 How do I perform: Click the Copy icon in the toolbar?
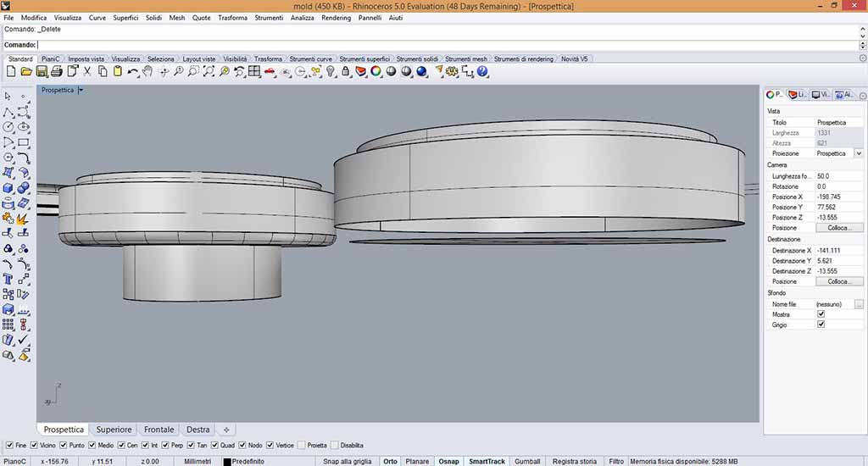103,71
